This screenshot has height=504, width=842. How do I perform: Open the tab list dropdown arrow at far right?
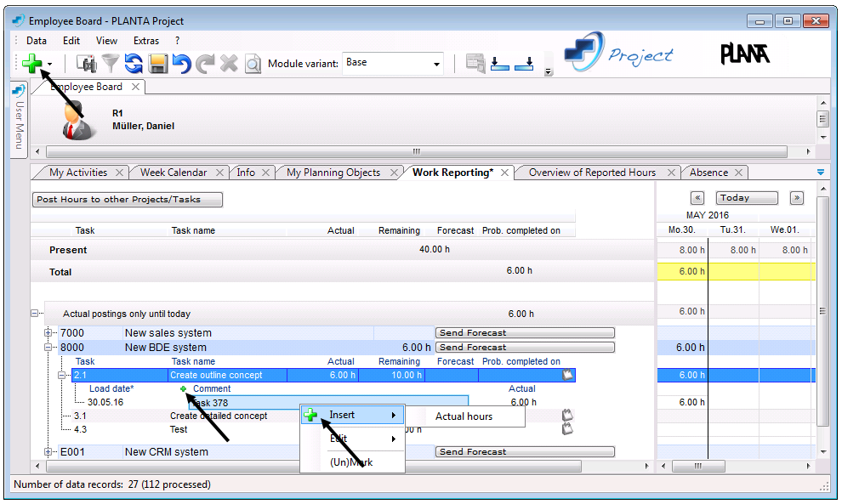tap(821, 173)
